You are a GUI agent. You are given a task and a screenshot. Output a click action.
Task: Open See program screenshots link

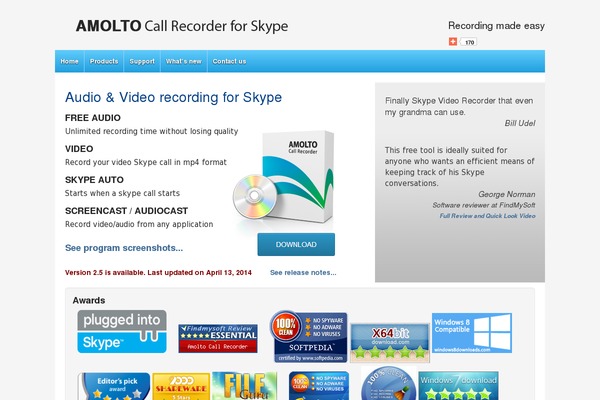click(124, 248)
